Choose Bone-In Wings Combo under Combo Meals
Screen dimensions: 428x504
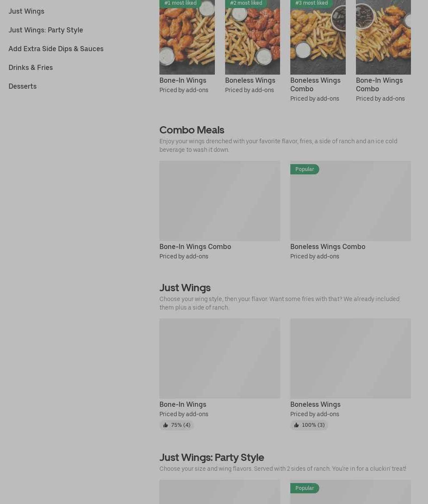220,211
